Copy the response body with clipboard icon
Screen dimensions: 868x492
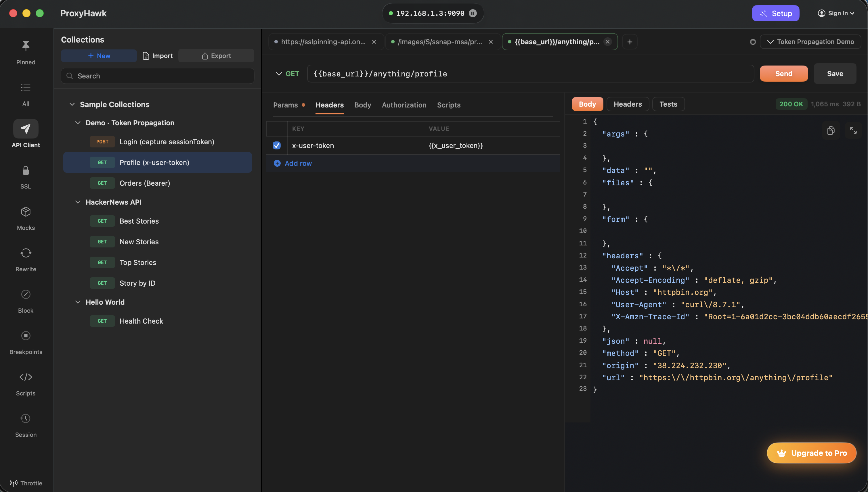pos(830,130)
